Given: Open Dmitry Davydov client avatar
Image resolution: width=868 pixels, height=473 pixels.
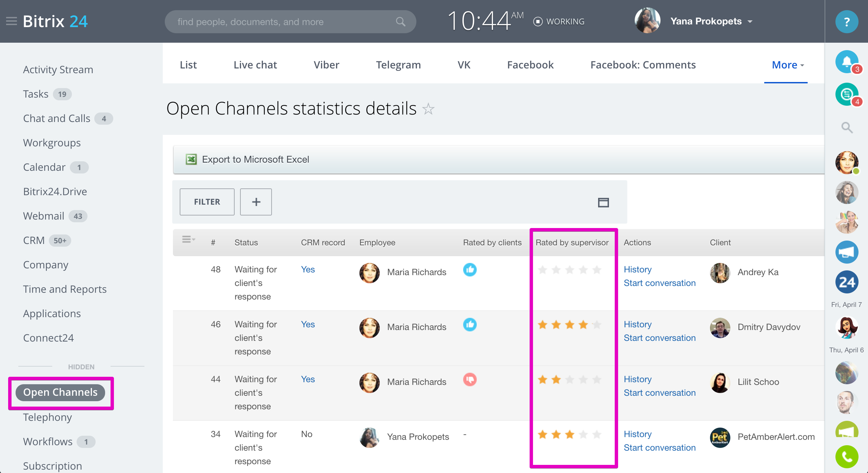Looking at the screenshot, I should point(720,328).
